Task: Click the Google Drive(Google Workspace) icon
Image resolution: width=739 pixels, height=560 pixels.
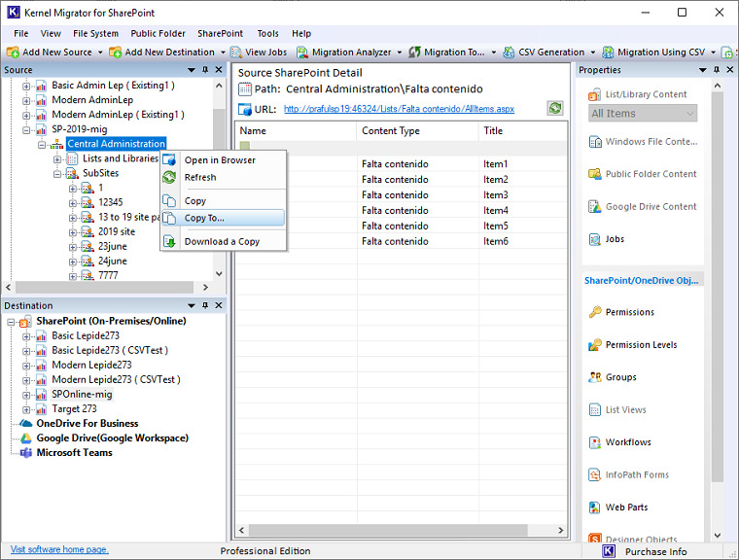Action: [x=26, y=437]
